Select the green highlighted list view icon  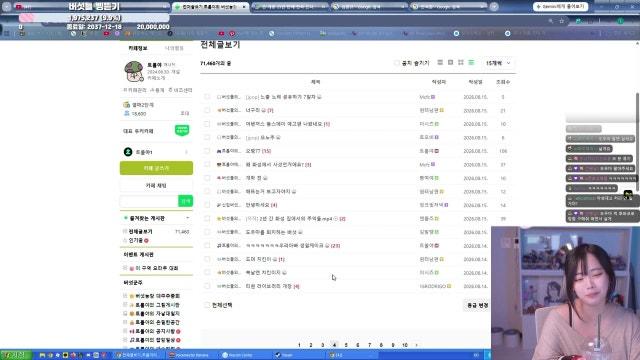[471, 63]
